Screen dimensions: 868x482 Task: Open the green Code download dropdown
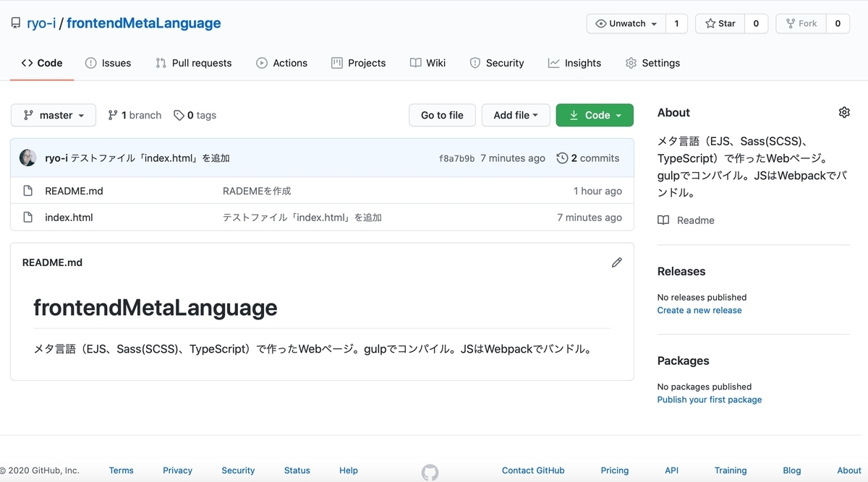pos(595,115)
